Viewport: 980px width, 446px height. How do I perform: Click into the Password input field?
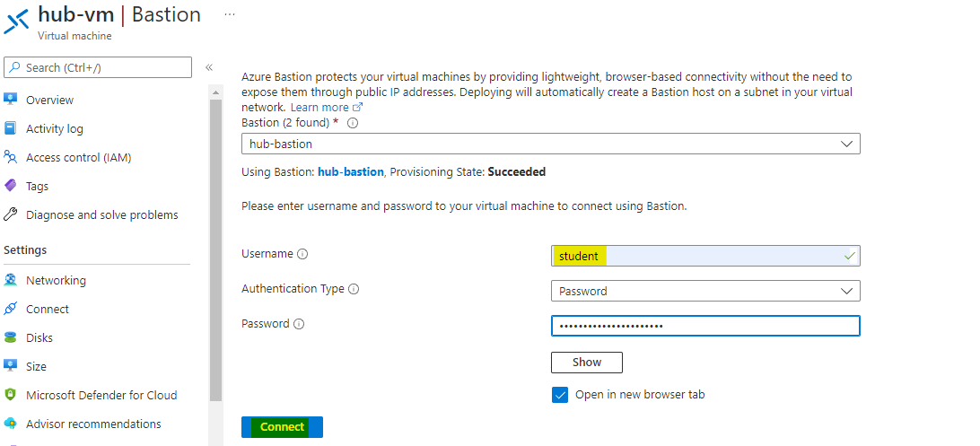coord(704,325)
